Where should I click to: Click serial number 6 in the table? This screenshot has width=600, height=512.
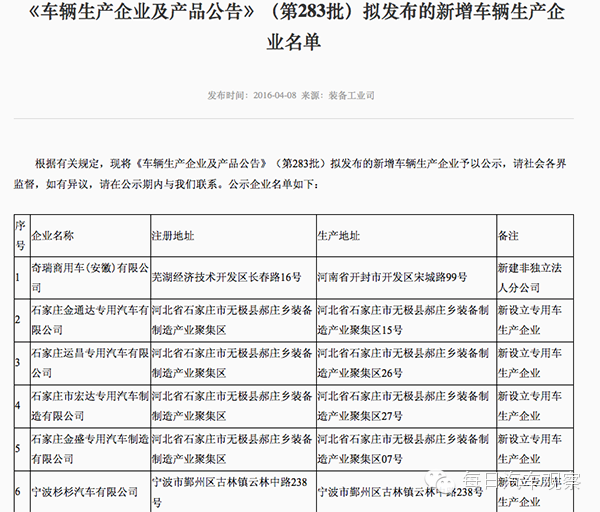(18, 492)
